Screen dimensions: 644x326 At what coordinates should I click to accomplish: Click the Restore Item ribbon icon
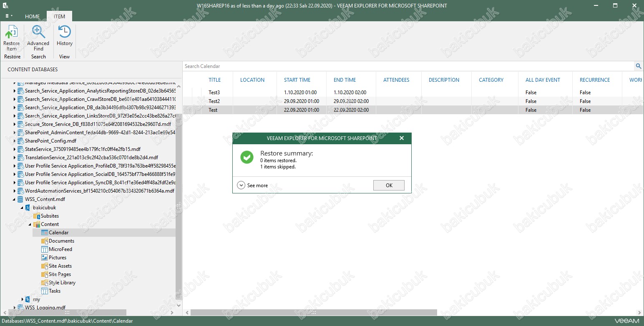click(12, 38)
